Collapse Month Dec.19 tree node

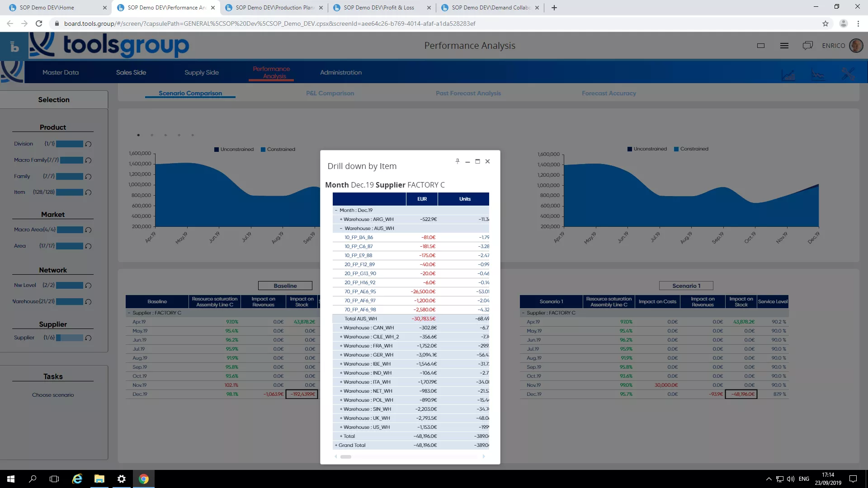335,210
